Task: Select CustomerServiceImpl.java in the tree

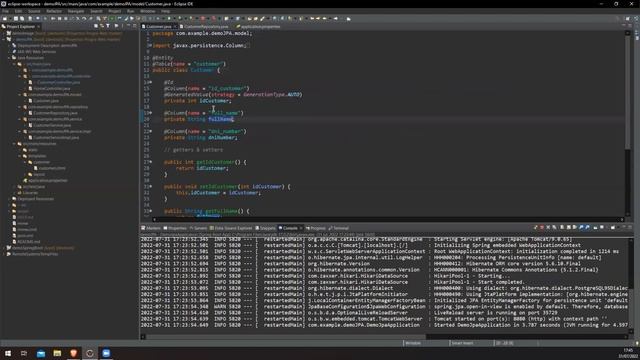Action: [x=56, y=138]
